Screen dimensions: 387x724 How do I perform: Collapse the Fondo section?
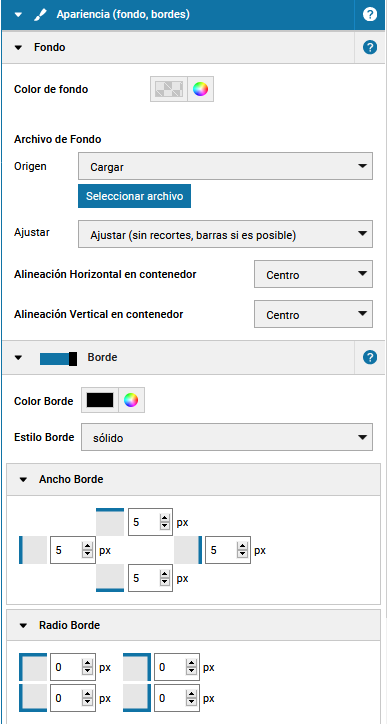pyautogui.click(x=18, y=47)
